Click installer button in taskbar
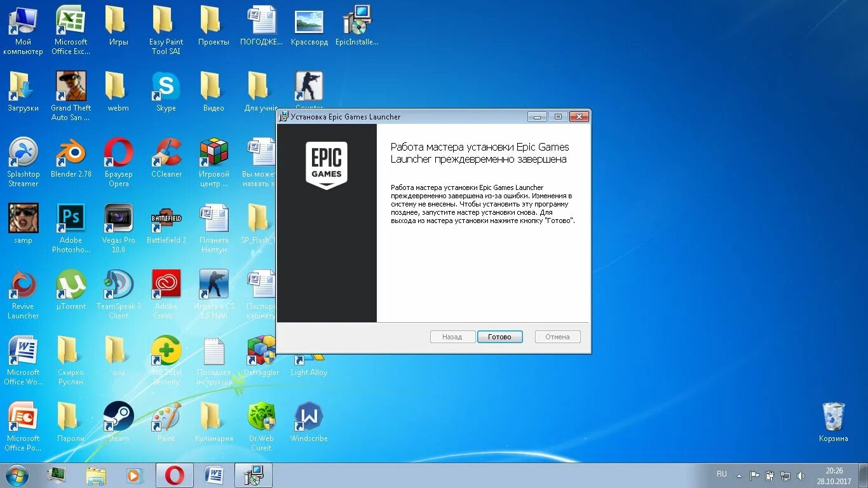 click(x=254, y=475)
